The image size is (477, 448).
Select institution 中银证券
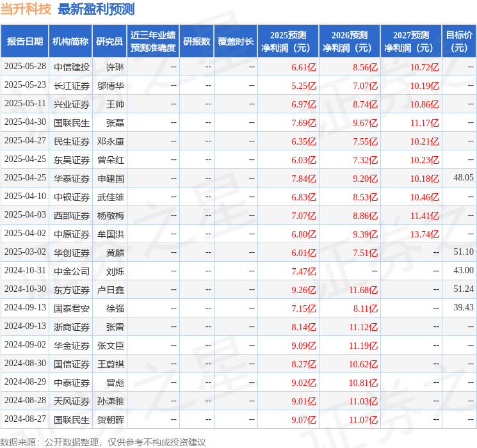(72, 197)
